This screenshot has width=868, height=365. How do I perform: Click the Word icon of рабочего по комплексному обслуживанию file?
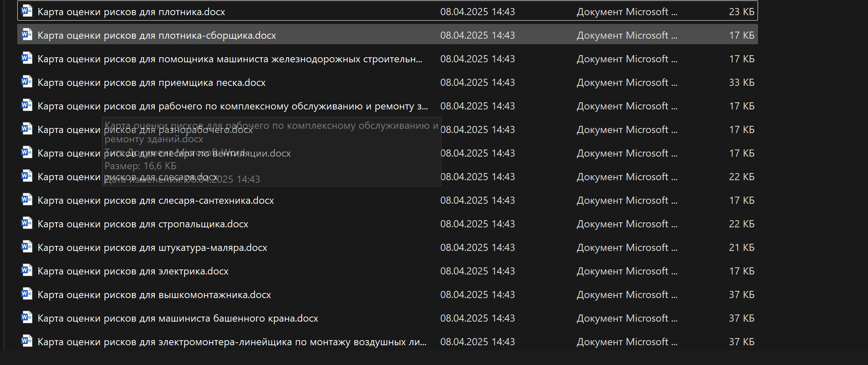pos(27,105)
